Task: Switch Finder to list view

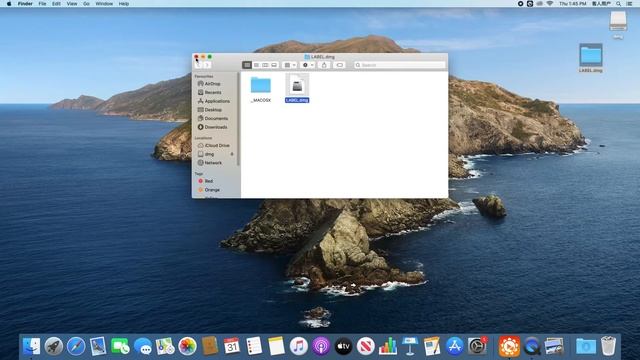Action: pos(256,65)
